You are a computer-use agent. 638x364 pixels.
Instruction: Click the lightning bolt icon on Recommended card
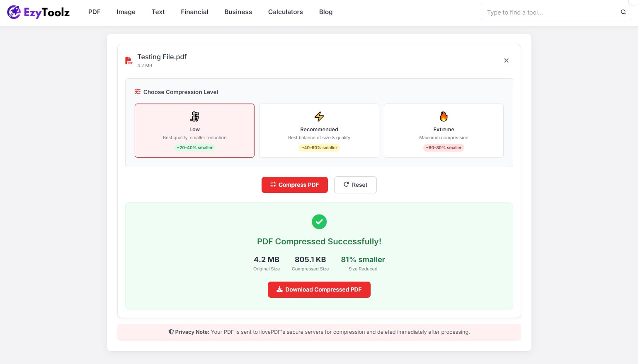[x=319, y=116]
